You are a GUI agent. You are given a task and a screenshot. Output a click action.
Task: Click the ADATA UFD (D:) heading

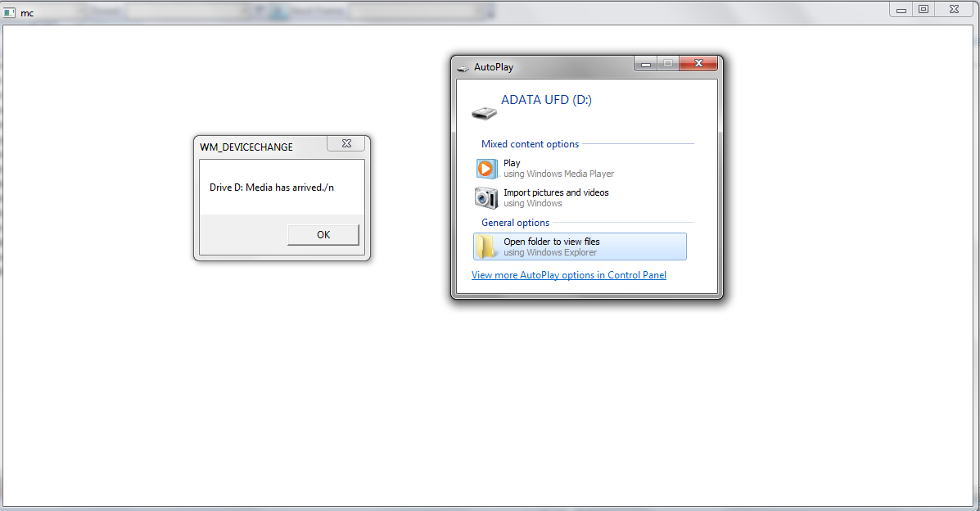[546, 100]
